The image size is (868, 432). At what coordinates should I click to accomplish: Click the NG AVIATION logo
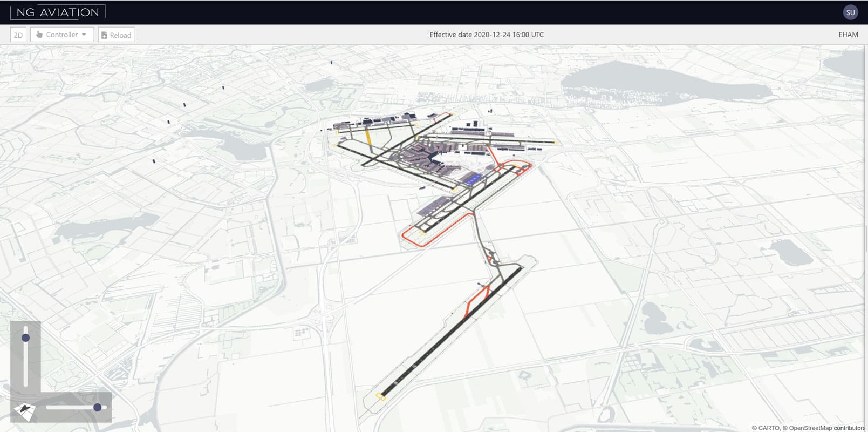coord(58,12)
